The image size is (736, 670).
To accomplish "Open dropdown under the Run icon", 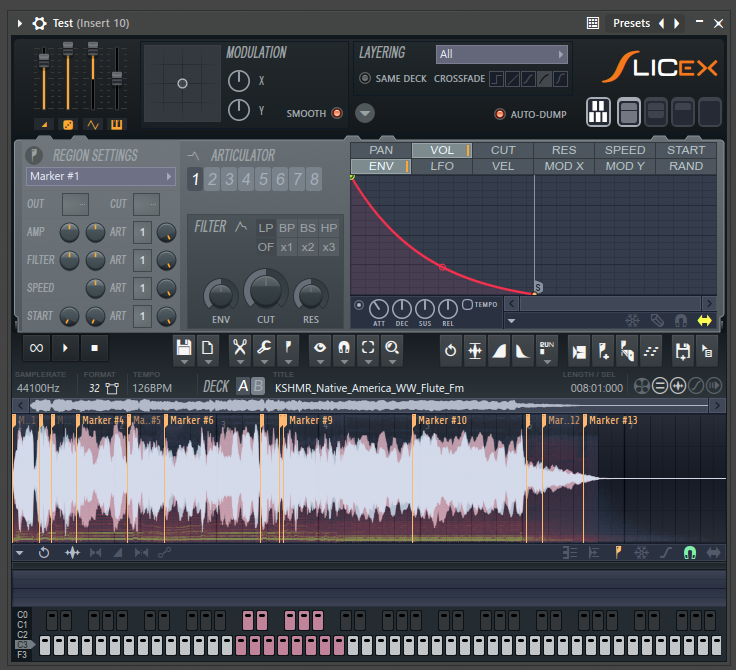I will pos(547,362).
